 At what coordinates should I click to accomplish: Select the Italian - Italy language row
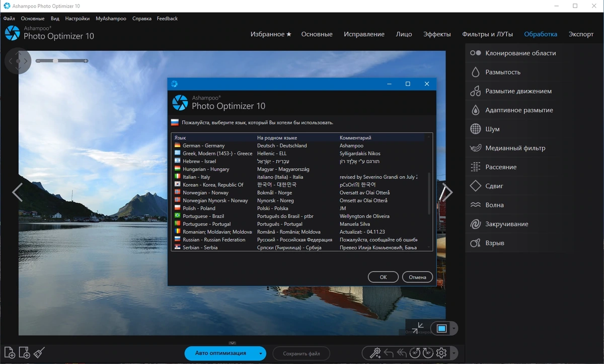(299, 177)
